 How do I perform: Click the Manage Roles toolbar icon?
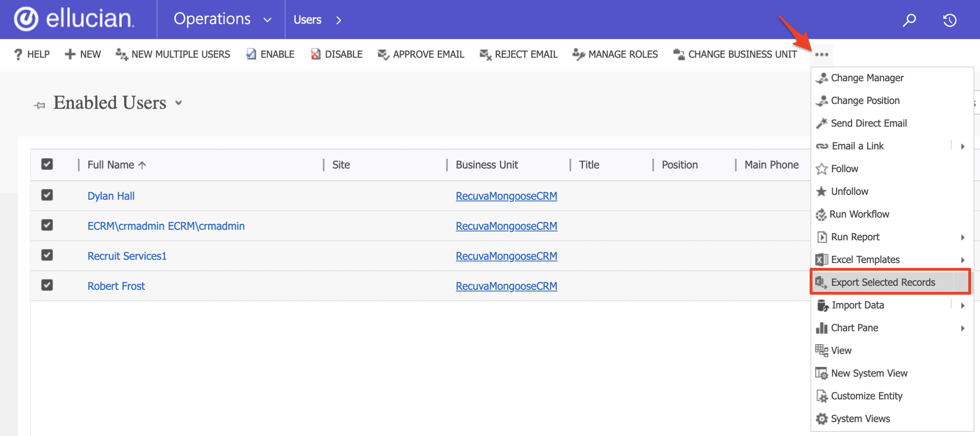click(579, 54)
